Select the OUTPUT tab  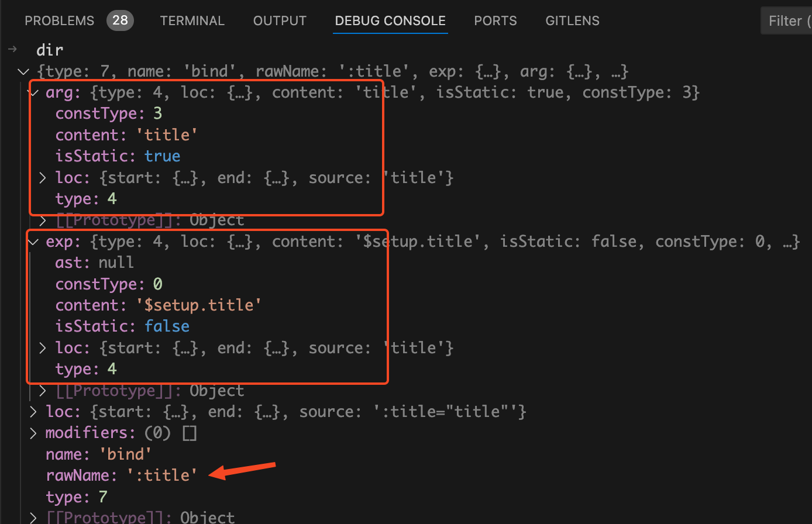[280, 21]
